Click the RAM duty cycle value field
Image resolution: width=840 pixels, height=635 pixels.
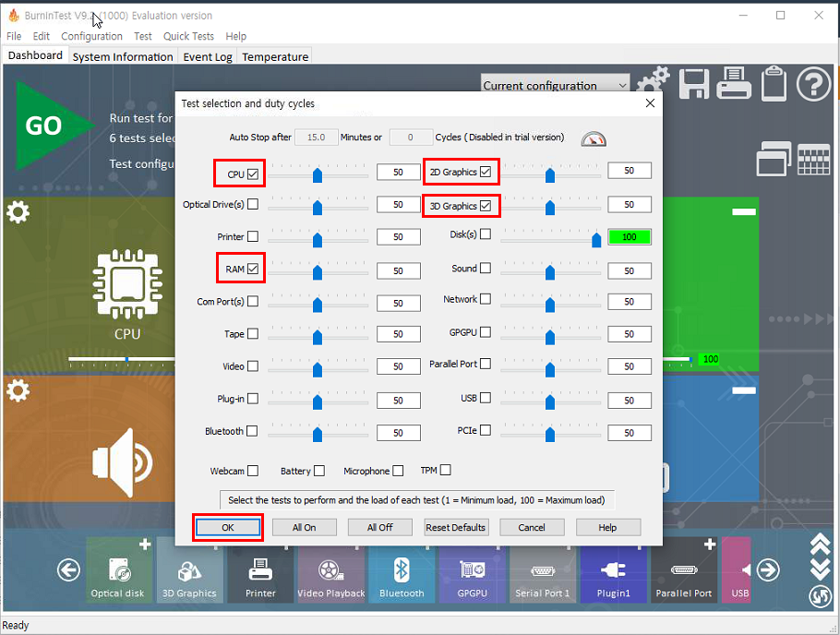point(398,270)
